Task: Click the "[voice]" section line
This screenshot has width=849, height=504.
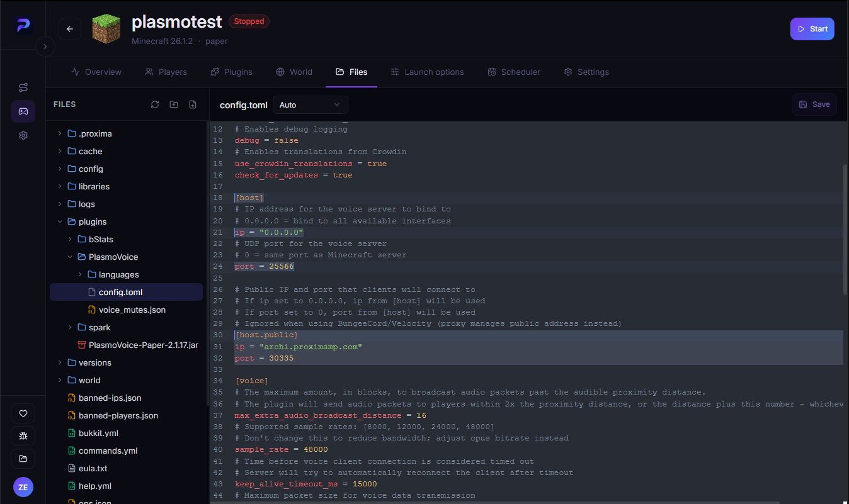Action: (251, 381)
